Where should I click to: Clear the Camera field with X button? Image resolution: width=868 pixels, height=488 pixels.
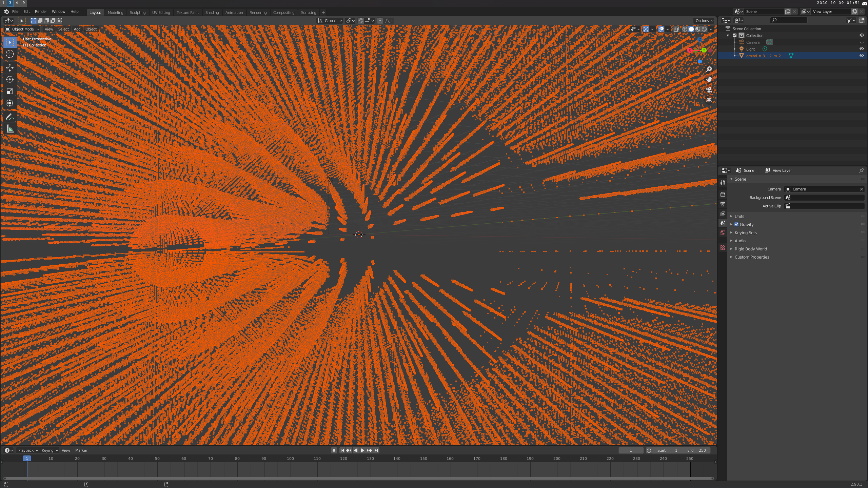[x=861, y=189]
